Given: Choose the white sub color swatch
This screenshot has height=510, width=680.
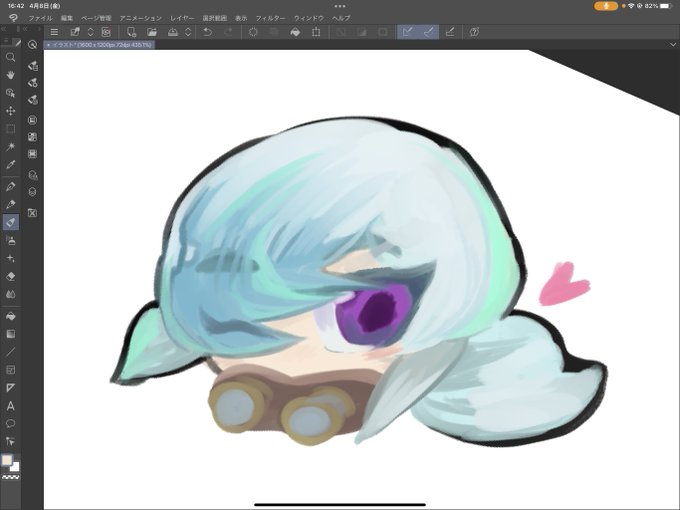Looking at the screenshot, I should coord(16,468).
